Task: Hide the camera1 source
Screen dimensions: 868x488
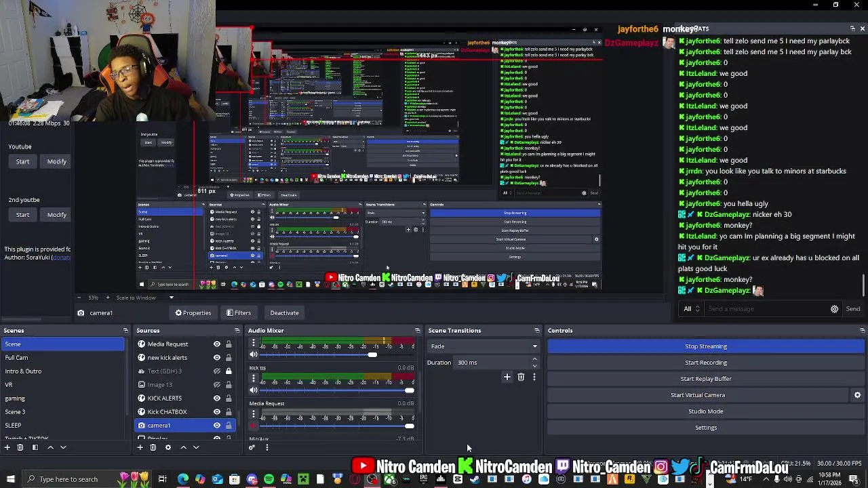Action: (217, 426)
